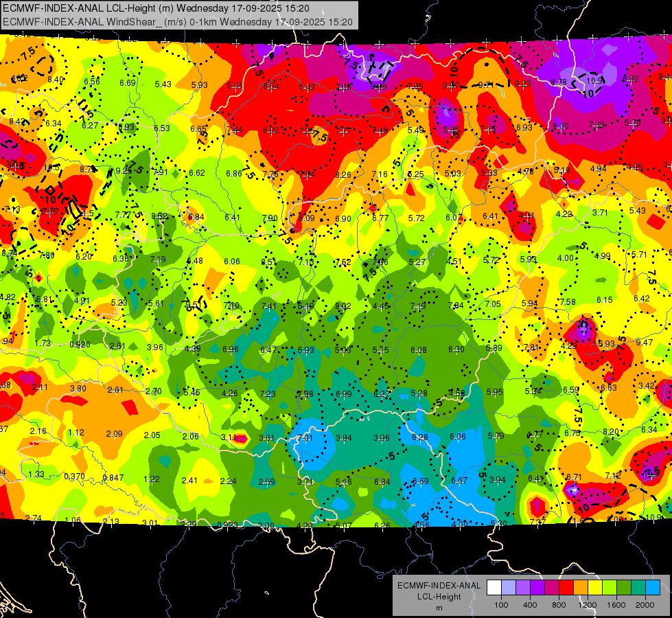The width and height of the screenshot is (672, 618).
Task: Click the grid value 7.63
Action: [x=596, y=125]
